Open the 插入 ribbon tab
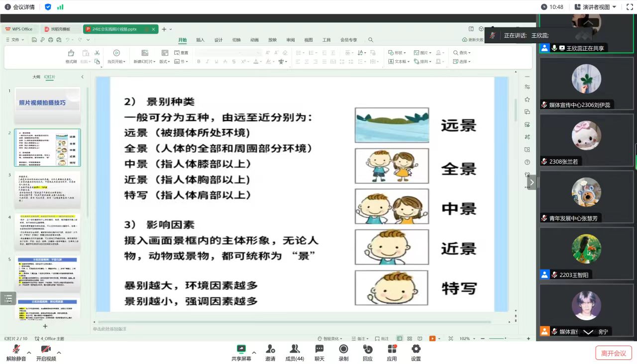637x364 pixels. (200, 40)
